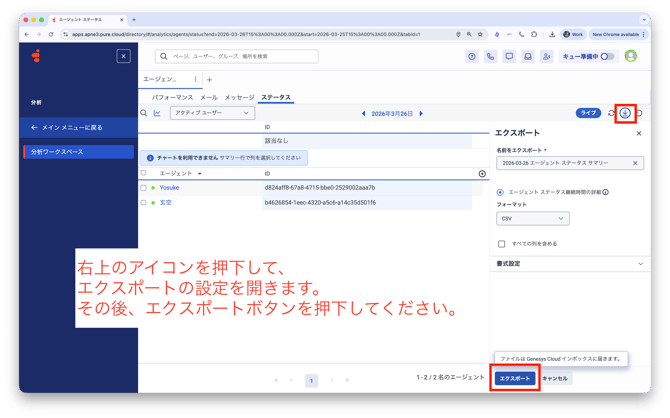
Task: Tick the select-all checkbox in the agent header
Action: (x=144, y=173)
